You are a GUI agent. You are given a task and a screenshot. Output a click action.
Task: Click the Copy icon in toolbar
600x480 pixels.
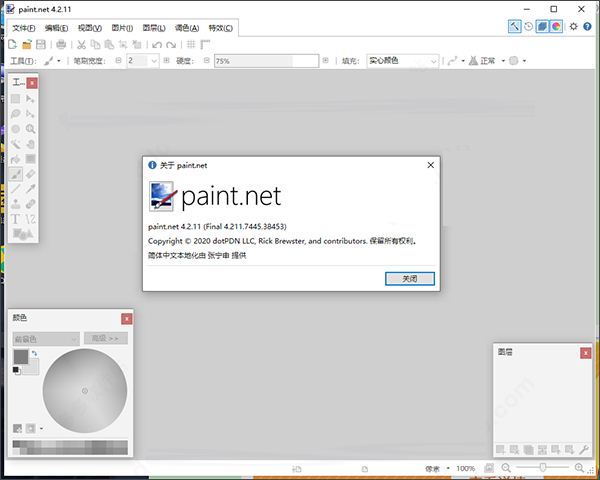[x=95, y=44]
